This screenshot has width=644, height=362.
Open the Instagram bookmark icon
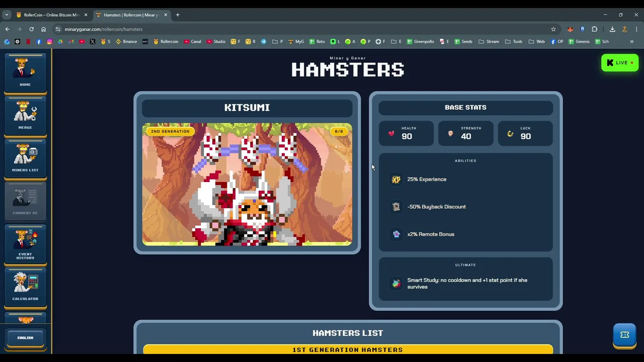click(x=49, y=41)
